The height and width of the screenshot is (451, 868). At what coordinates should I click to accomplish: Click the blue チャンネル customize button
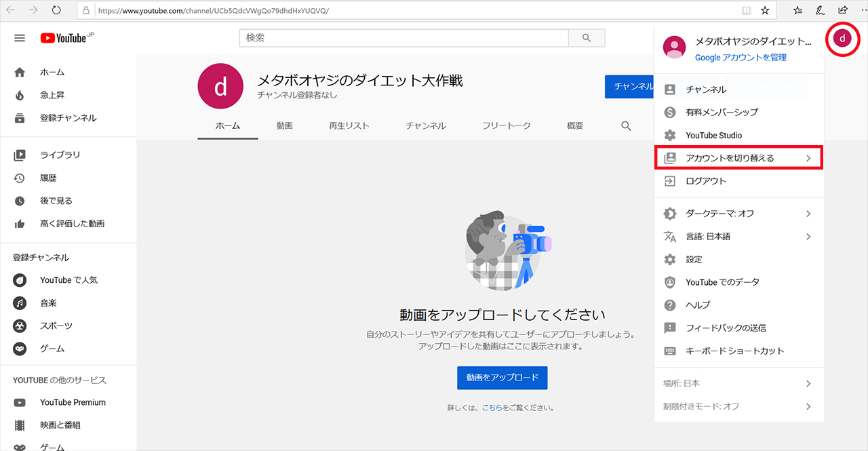(x=629, y=87)
